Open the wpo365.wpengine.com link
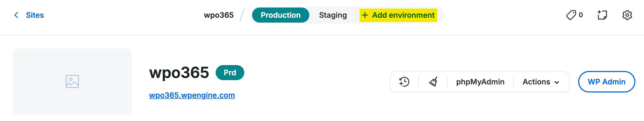Viewport: 644px width, 121px height. 192,95
